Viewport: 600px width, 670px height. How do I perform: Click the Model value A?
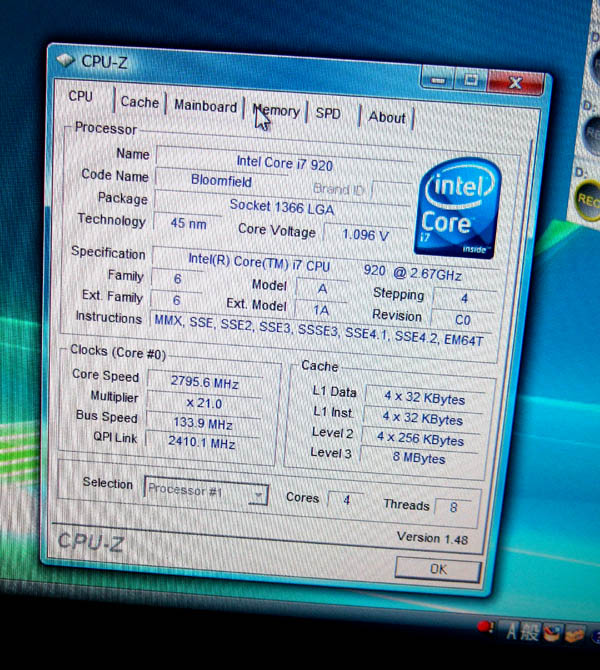(322, 289)
